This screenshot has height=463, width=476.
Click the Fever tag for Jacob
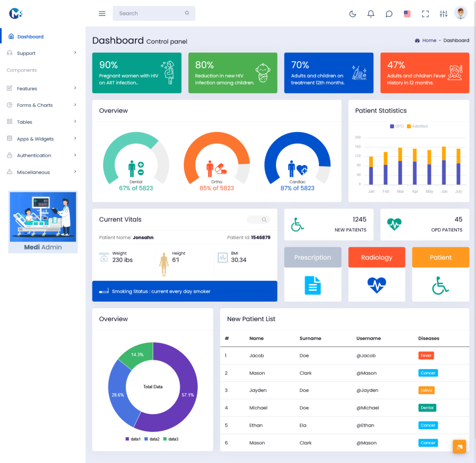(426, 356)
